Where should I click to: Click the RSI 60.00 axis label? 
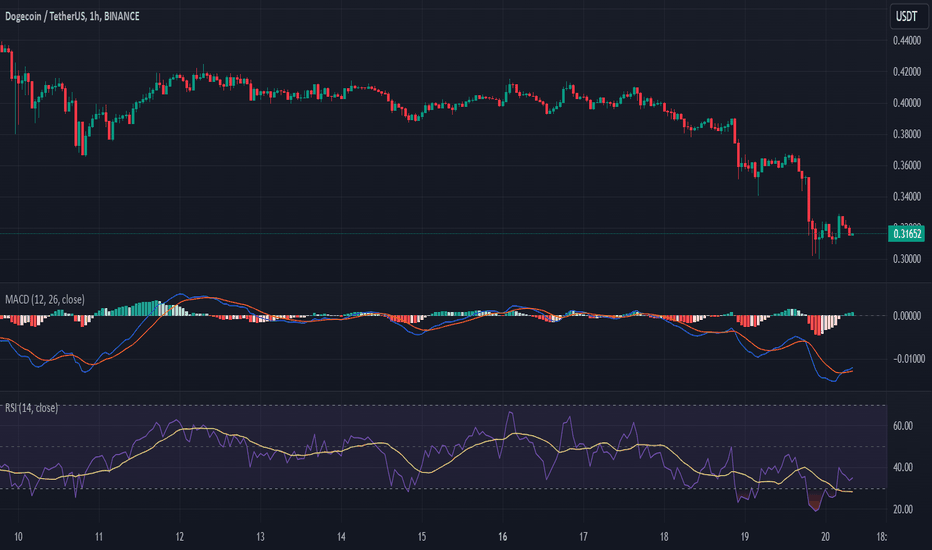(x=903, y=426)
